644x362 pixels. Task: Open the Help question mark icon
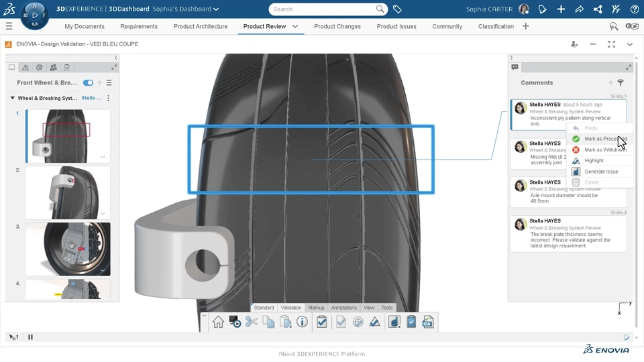pyautogui.click(x=635, y=9)
